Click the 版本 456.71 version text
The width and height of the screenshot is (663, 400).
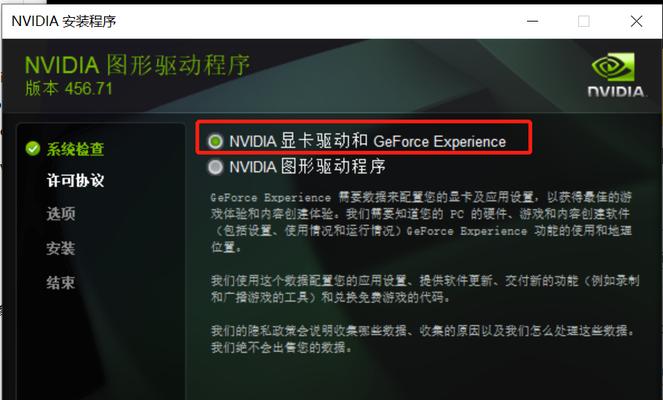[x=68, y=89]
